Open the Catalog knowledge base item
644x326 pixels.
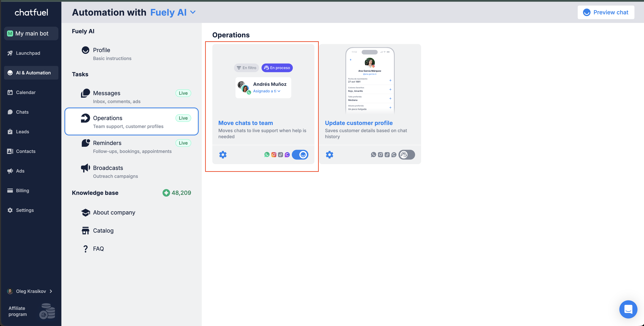pos(103,231)
